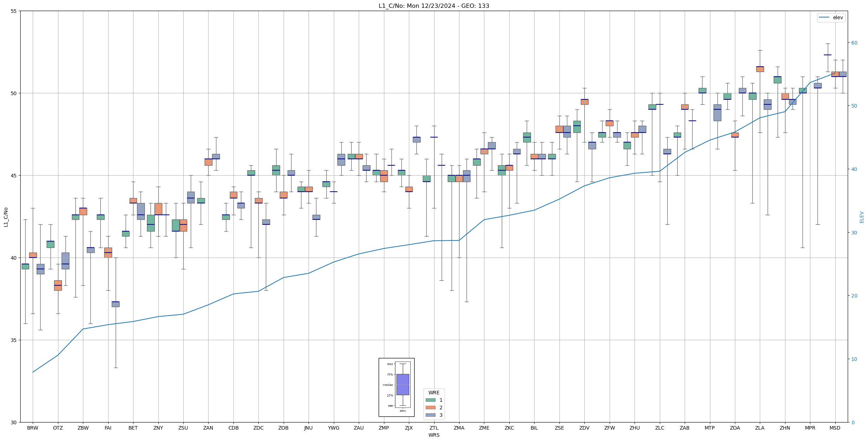Click the ZDV station tick label
868x441 pixels.
click(x=584, y=428)
